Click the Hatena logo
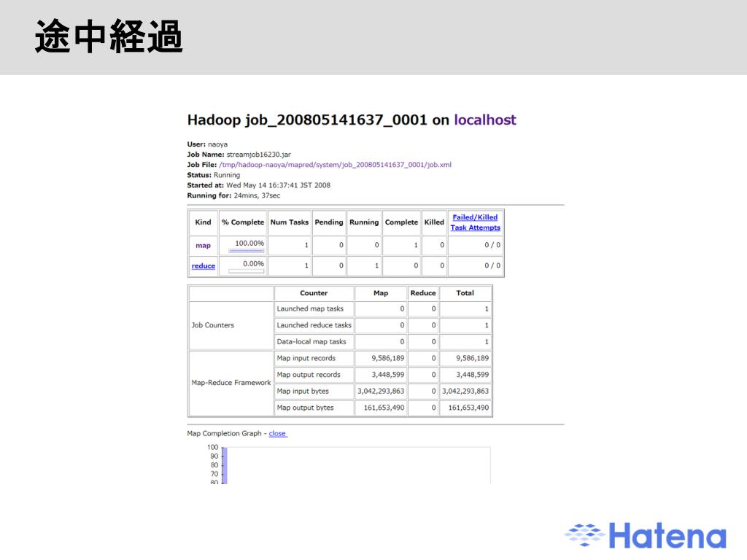 click(x=646, y=536)
